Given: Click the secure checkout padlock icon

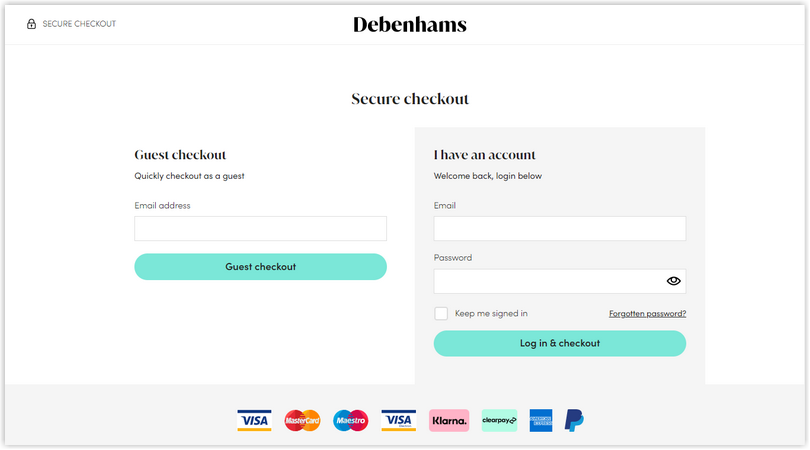Looking at the screenshot, I should [x=32, y=24].
